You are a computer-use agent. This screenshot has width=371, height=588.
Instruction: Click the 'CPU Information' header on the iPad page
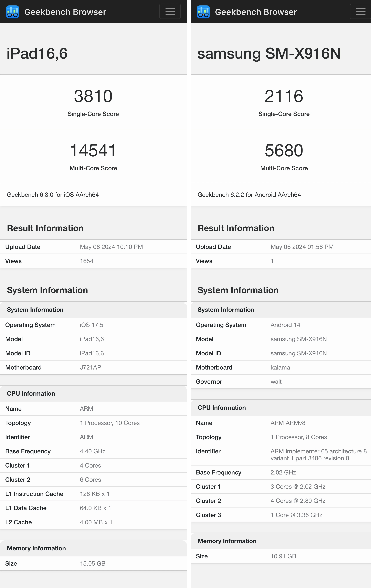point(31,393)
